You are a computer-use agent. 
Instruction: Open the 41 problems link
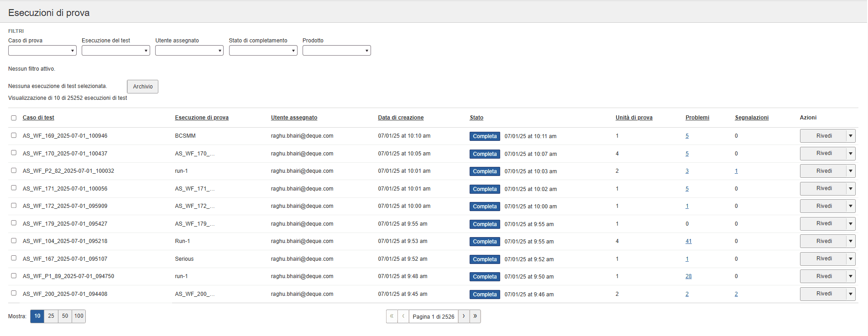click(x=688, y=241)
